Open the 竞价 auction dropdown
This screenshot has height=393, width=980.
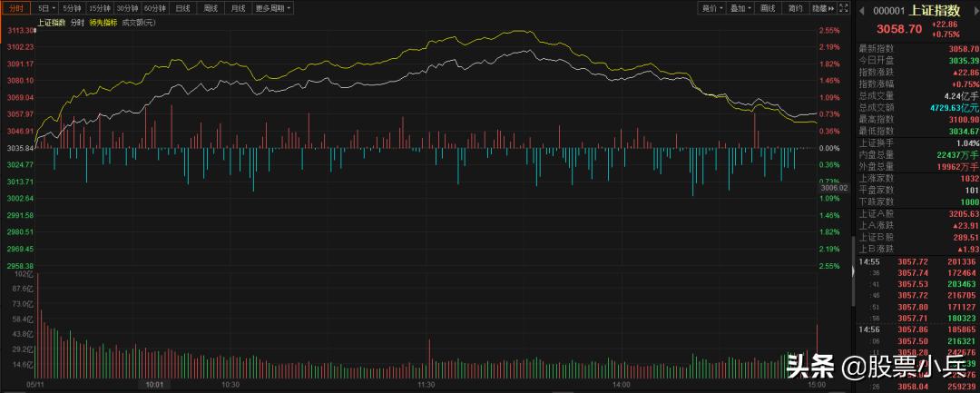[x=712, y=8]
